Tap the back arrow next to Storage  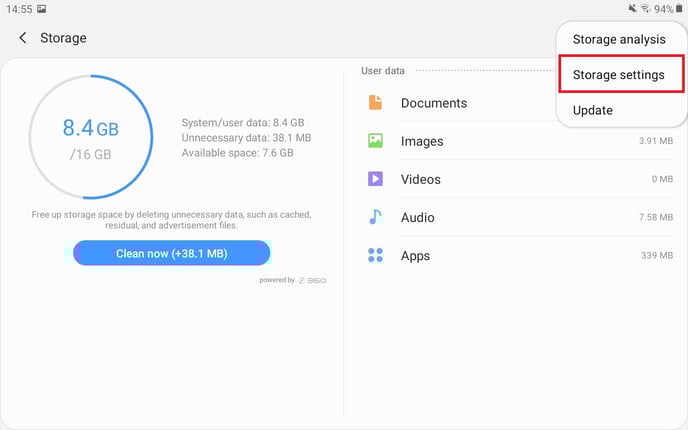23,38
